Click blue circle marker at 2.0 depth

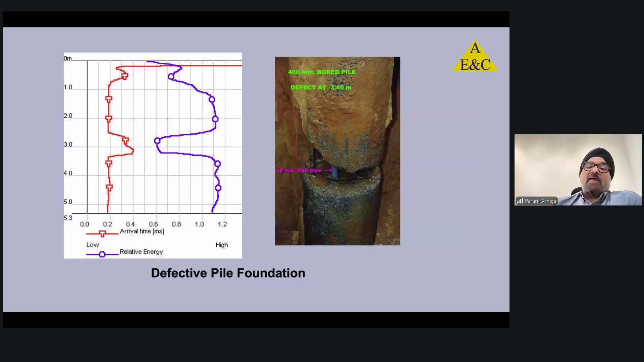pyautogui.click(x=215, y=119)
